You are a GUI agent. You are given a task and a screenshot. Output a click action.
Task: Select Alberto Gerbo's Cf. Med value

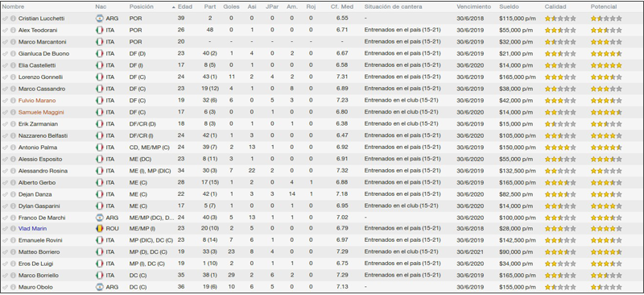(341, 183)
